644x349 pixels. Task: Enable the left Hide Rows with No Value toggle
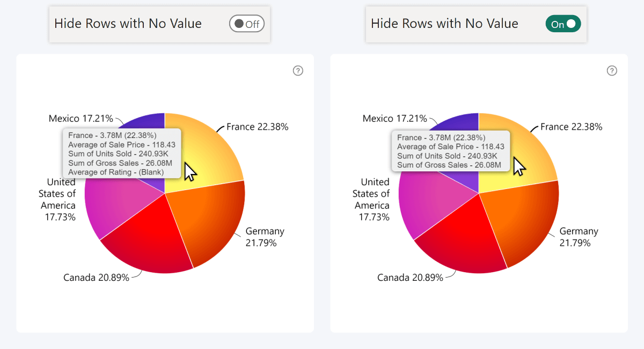click(x=247, y=23)
